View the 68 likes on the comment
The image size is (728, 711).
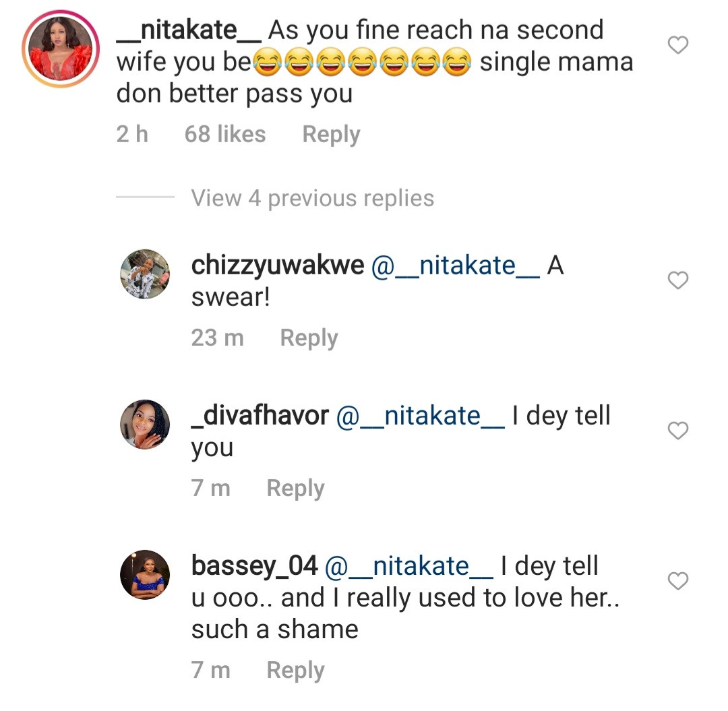pyautogui.click(x=225, y=134)
